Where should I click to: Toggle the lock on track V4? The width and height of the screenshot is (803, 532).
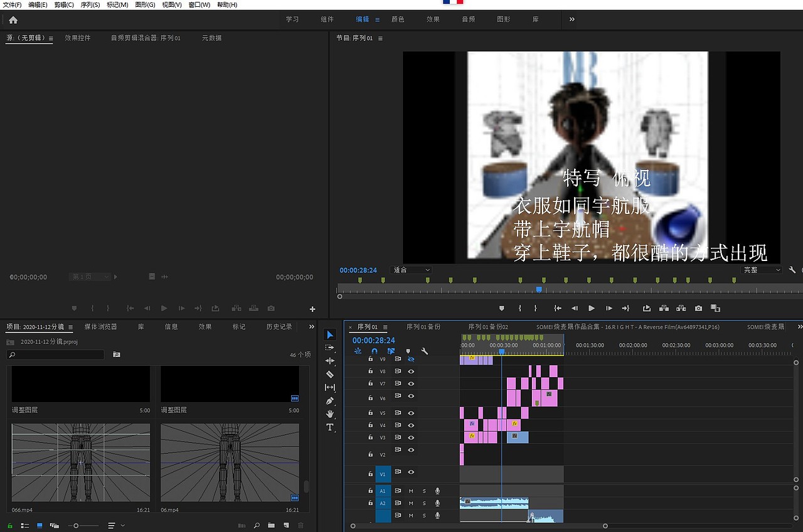click(x=370, y=425)
